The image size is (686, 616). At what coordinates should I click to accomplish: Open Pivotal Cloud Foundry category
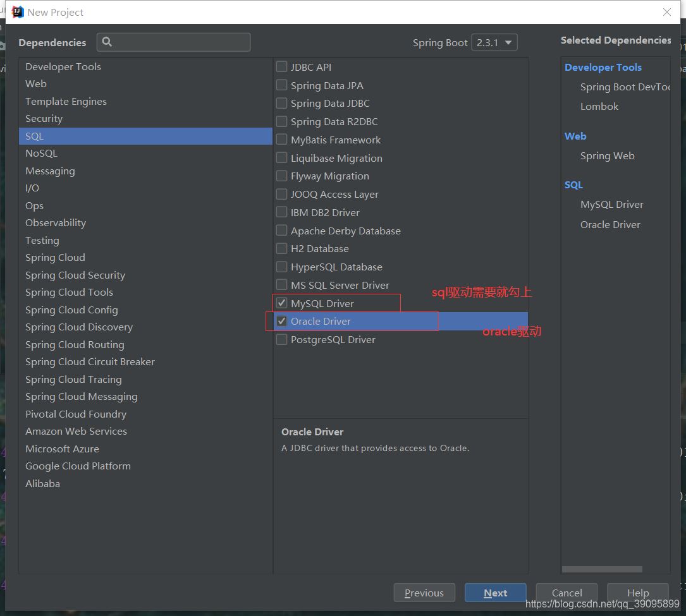click(145, 414)
